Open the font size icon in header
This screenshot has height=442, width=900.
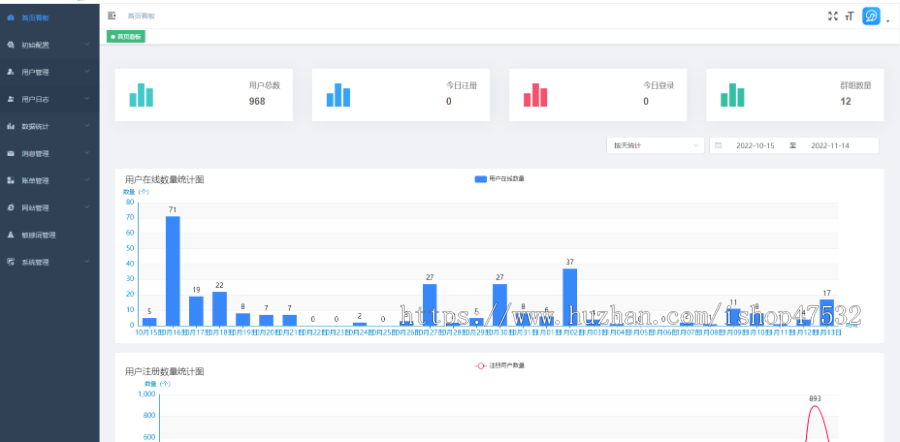[x=850, y=16]
